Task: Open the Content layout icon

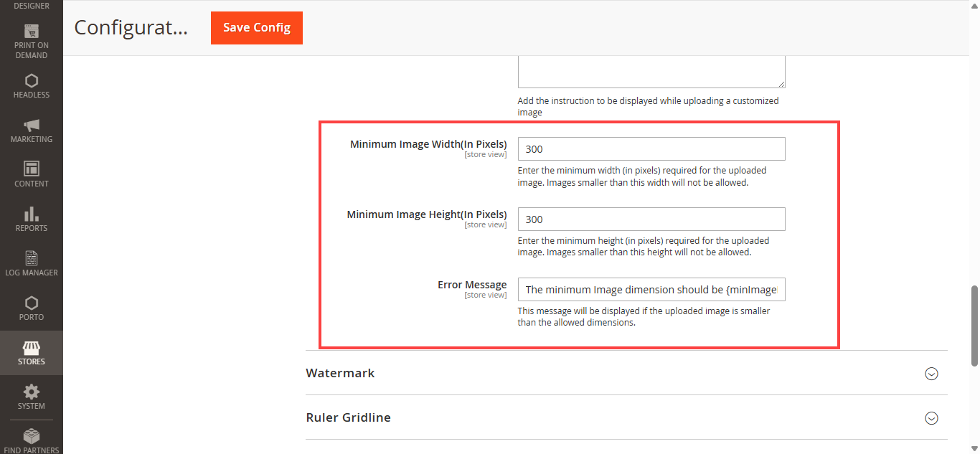Action: (32, 169)
